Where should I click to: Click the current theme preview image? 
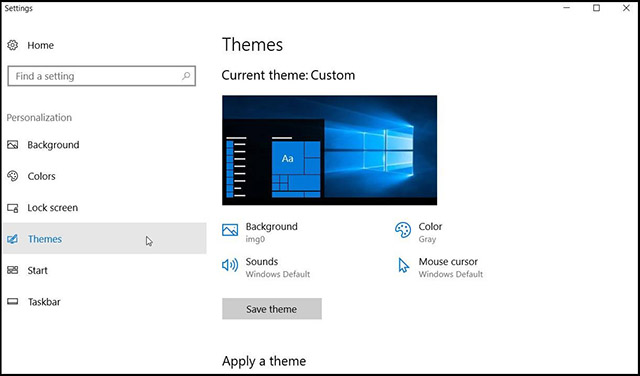[329, 150]
